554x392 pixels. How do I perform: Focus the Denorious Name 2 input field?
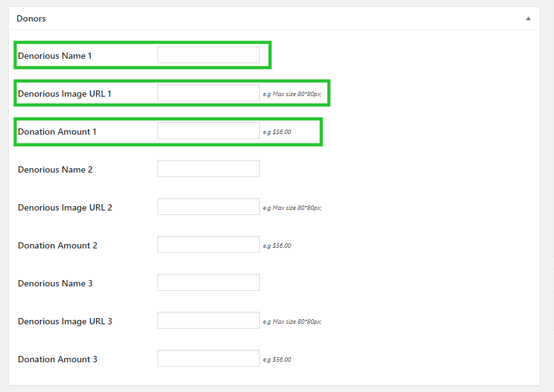[209, 168]
